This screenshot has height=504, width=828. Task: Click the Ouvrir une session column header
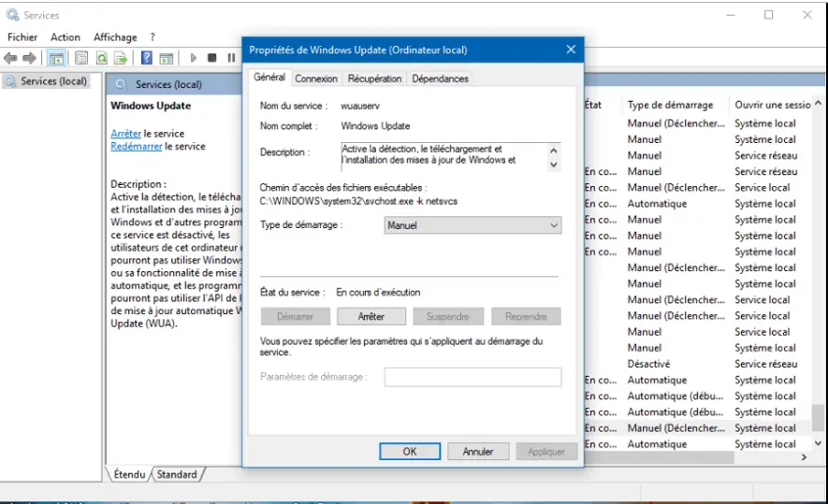772,105
